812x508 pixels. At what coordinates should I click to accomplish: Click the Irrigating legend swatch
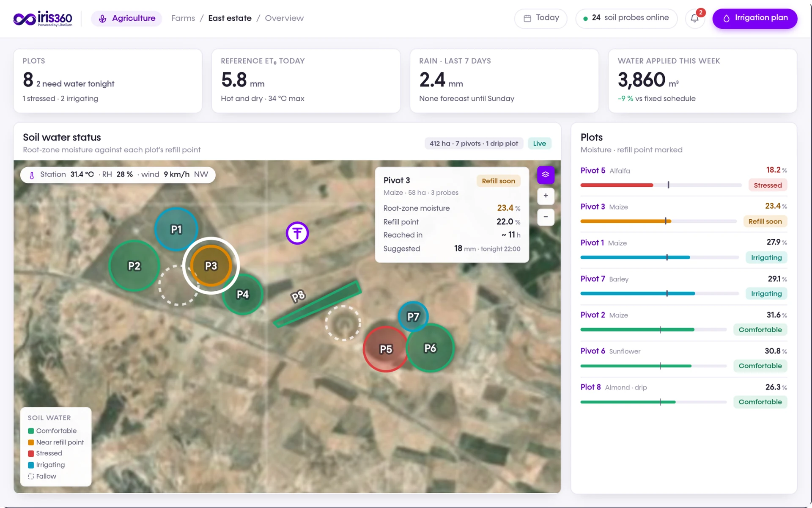pyautogui.click(x=31, y=465)
